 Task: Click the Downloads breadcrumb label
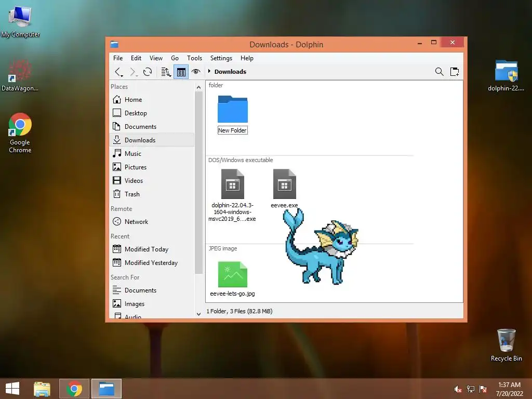[230, 72]
